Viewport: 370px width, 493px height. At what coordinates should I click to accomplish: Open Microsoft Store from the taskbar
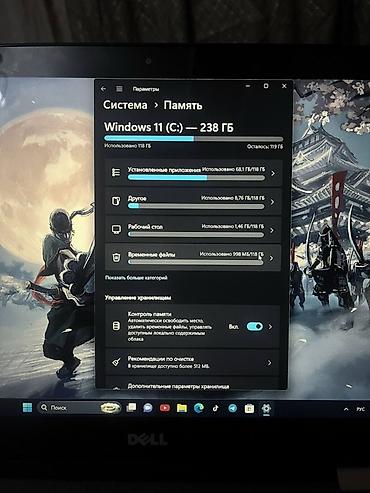pyautogui.click(x=249, y=408)
